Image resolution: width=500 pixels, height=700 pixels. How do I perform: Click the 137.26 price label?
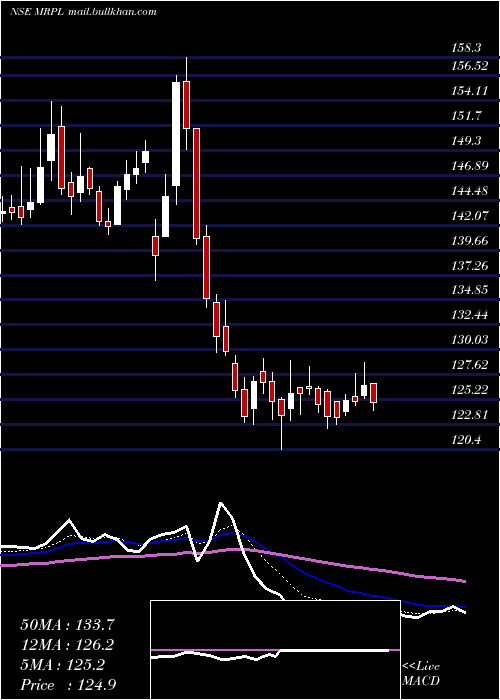(469, 266)
